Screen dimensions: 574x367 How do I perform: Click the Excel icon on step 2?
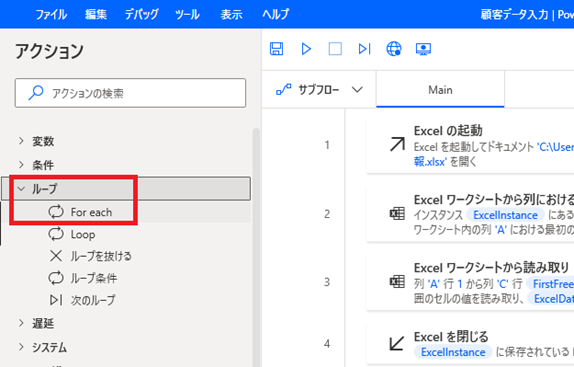point(397,213)
